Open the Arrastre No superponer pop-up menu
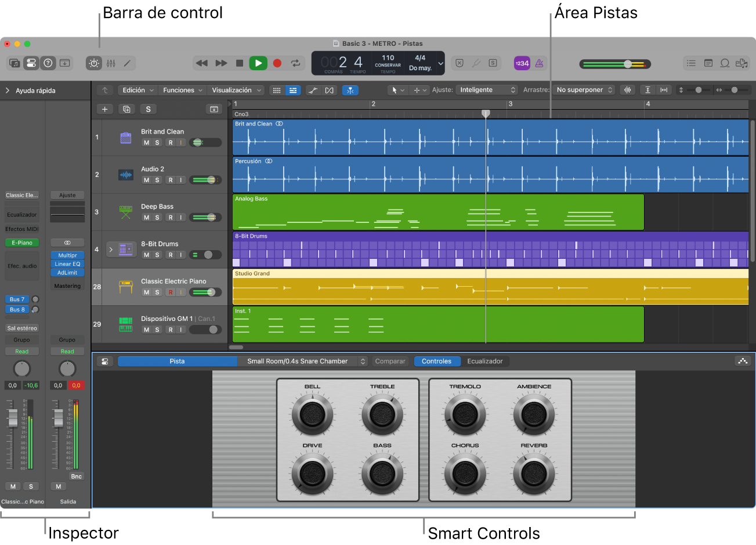Screen dimensions: 756x545 point(583,90)
